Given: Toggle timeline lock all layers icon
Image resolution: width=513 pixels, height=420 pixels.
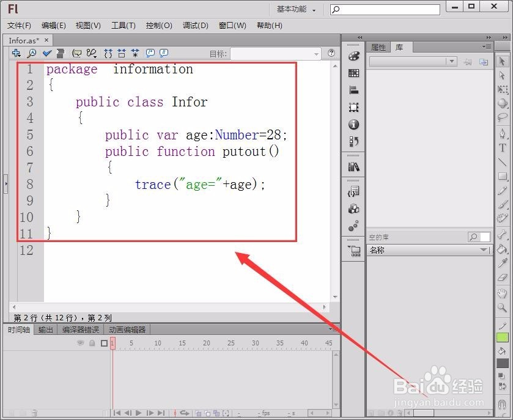Looking at the screenshot, I should coord(92,343).
